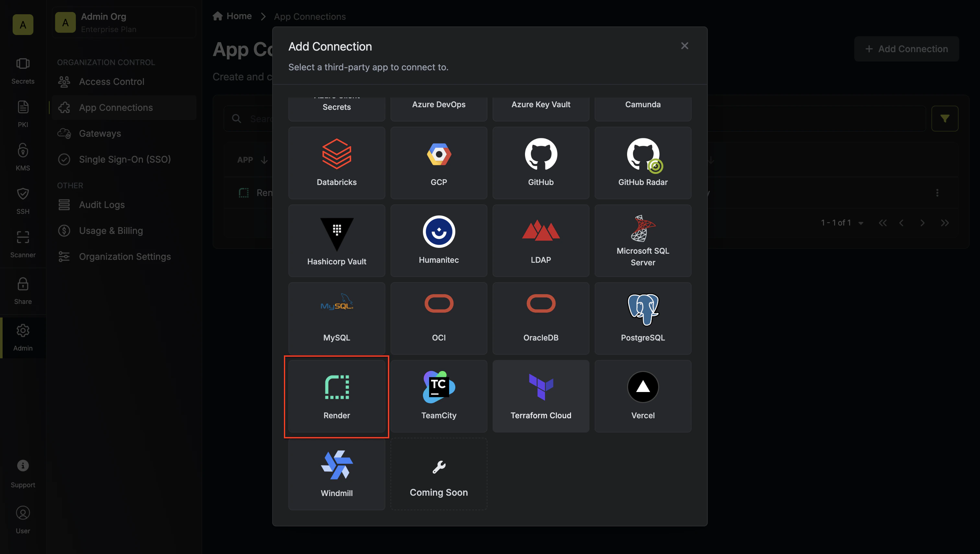The height and width of the screenshot is (554, 980).
Task: Open the Support info icon
Action: [x=23, y=474]
